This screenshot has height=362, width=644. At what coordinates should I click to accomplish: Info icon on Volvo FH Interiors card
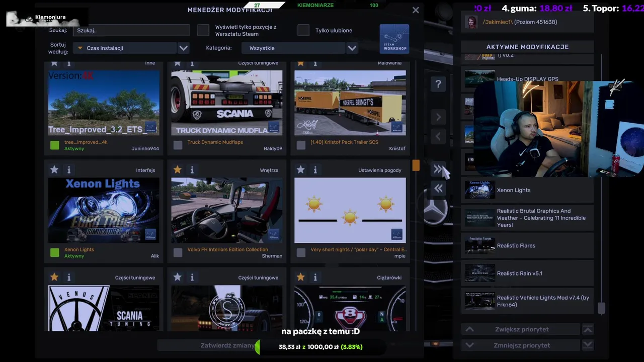(192, 170)
